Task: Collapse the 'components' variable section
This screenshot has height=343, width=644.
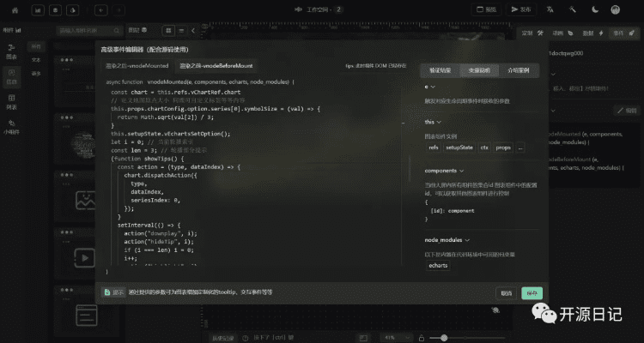Action: 462,171
